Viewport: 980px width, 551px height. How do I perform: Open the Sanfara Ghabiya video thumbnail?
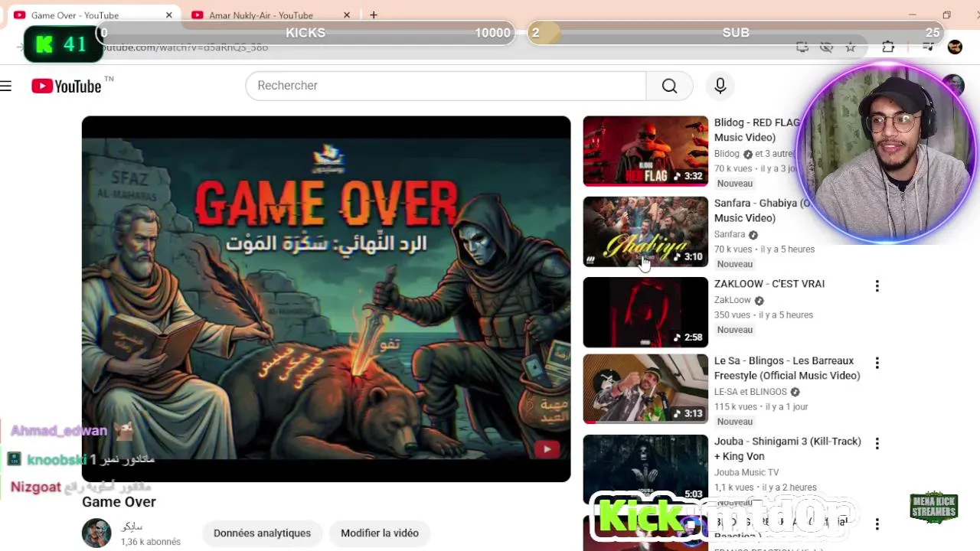[645, 232]
